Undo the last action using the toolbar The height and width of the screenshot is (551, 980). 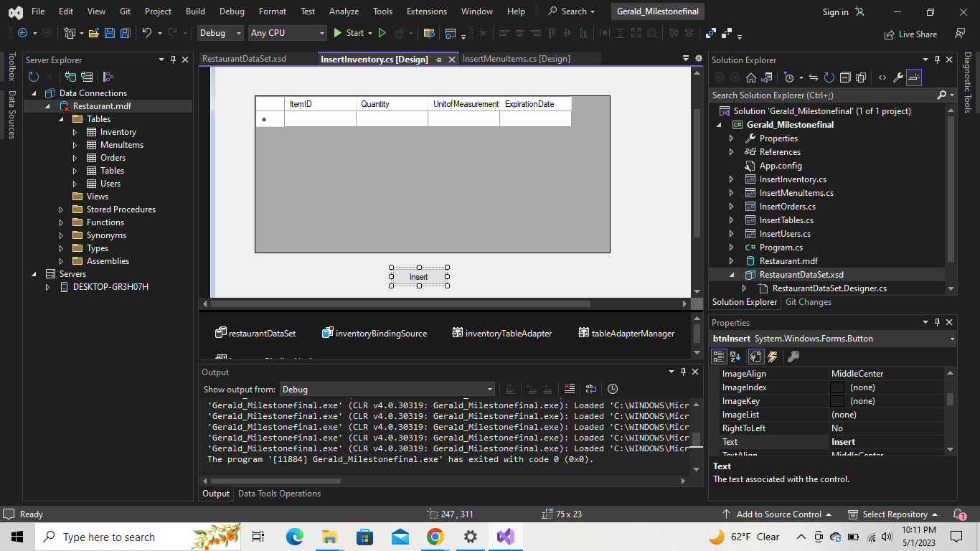[149, 33]
